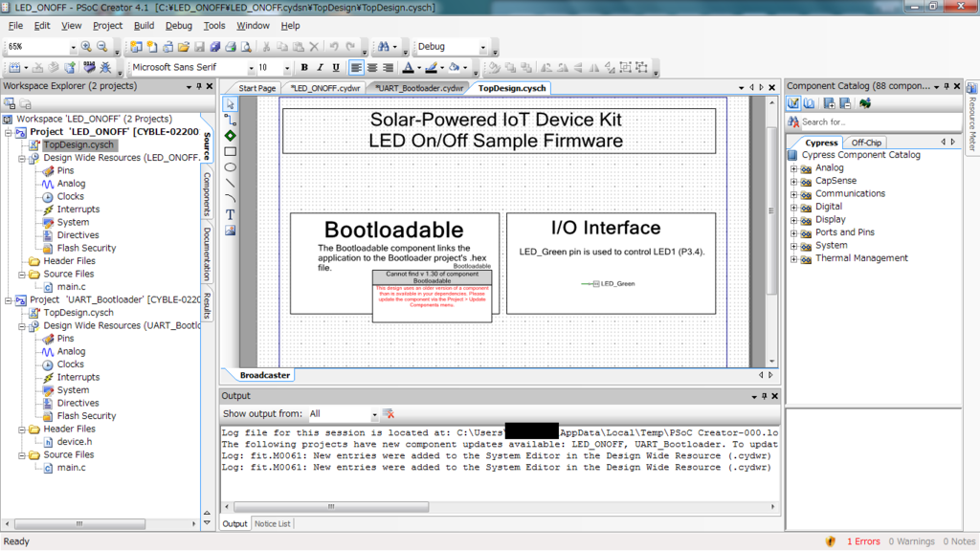Open Print Preview from toolbar
The image size is (980, 551).
point(246,47)
